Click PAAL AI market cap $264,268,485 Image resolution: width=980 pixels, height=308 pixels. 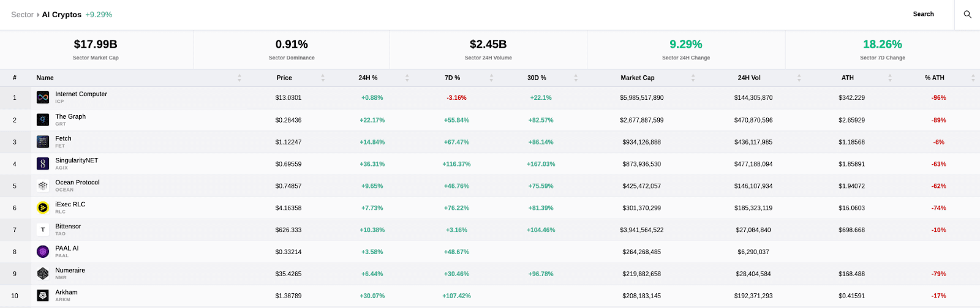(x=642, y=252)
